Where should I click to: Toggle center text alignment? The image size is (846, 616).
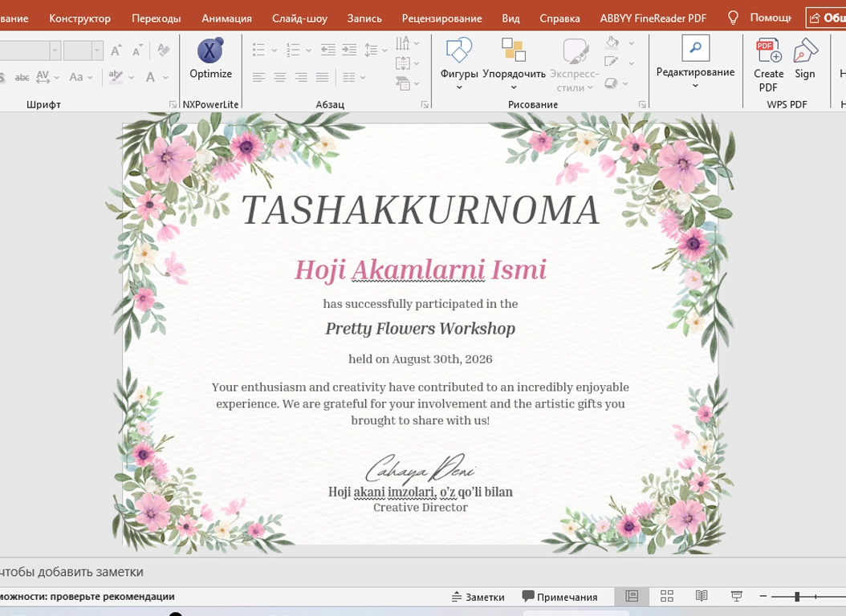(x=279, y=78)
